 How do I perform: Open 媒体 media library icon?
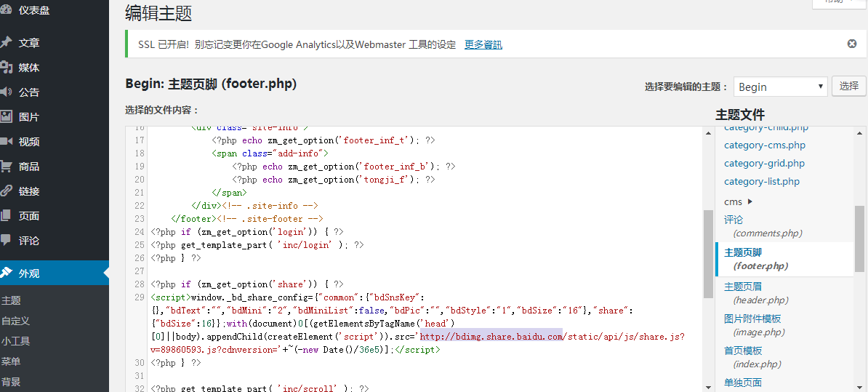pos(7,68)
